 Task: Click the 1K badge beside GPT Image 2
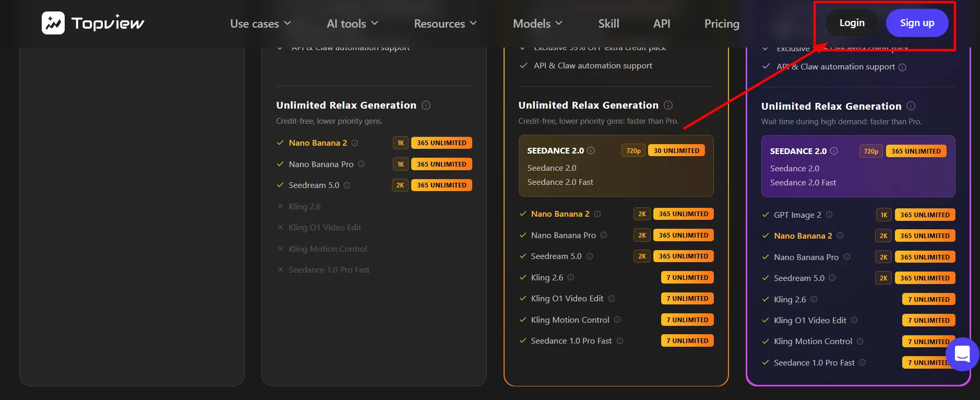point(884,215)
